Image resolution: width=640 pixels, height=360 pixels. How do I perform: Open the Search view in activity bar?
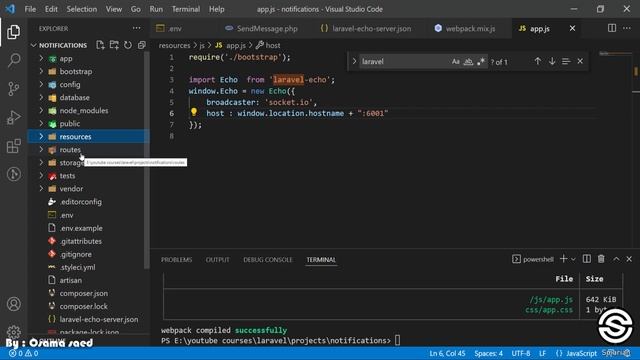tap(13, 60)
